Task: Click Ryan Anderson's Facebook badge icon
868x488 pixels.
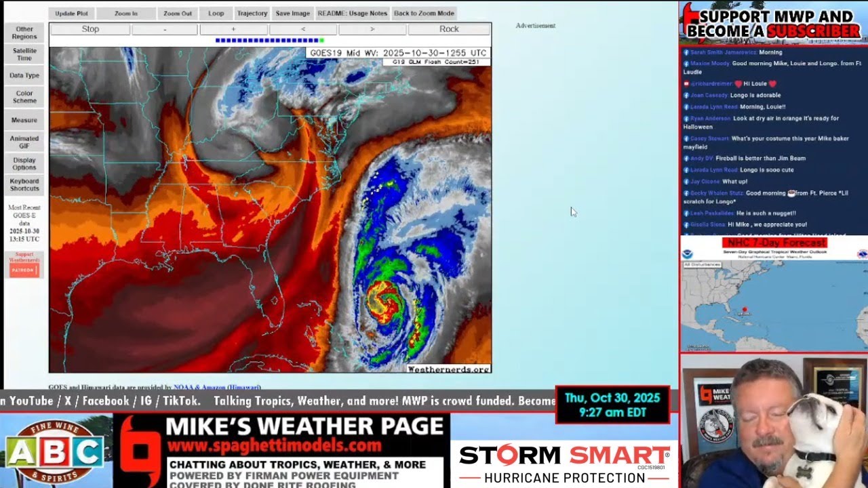Action: [686, 119]
